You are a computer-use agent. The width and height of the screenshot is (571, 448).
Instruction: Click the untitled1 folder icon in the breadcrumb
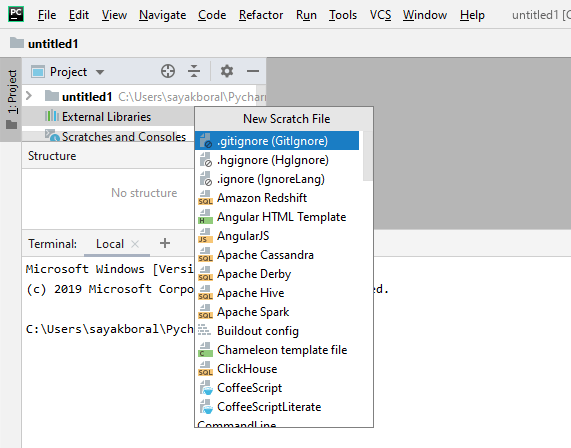pos(17,43)
